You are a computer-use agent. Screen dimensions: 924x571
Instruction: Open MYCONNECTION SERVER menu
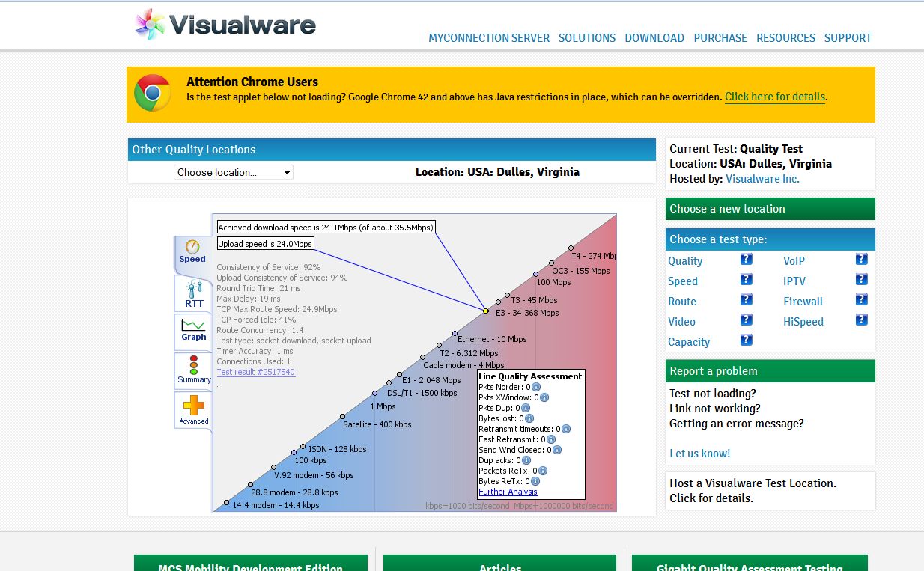tap(489, 38)
